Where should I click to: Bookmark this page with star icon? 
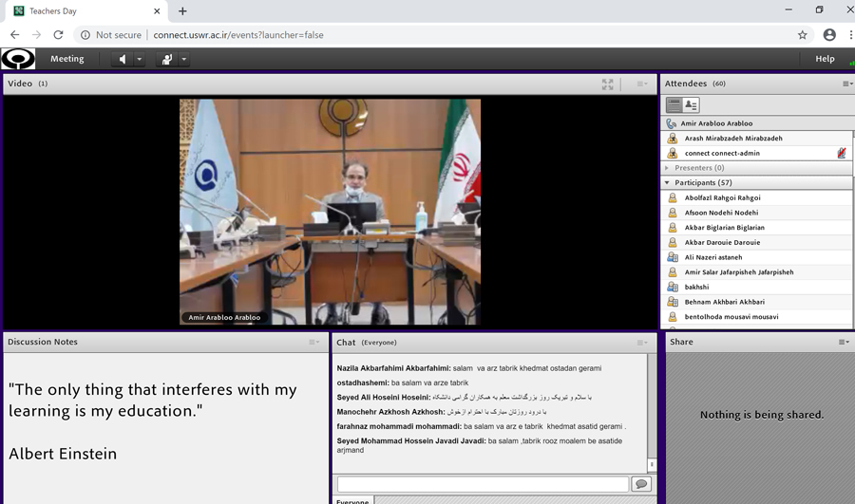click(x=802, y=35)
